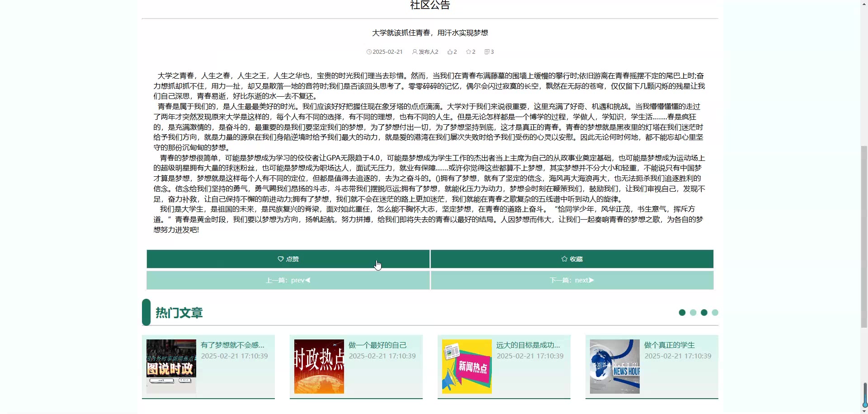
Task: Go to previous article via 上一篇: prev
Action: click(x=288, y=280)
